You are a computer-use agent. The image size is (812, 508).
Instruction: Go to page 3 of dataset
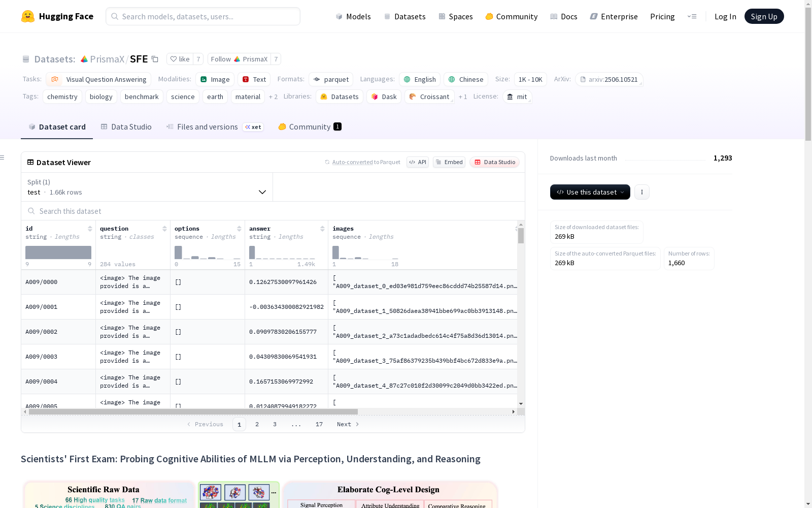coord(275,424)
